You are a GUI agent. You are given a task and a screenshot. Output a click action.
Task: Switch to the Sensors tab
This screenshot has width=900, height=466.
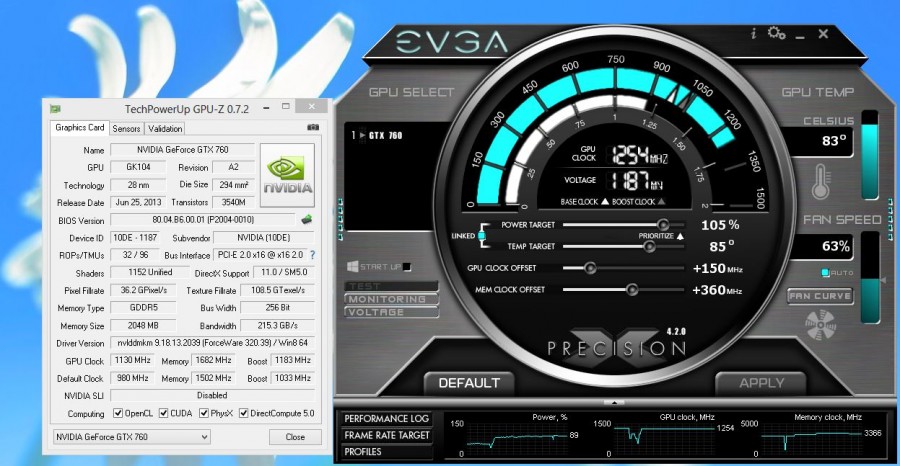pyautogui.click(x=126, y=129)
